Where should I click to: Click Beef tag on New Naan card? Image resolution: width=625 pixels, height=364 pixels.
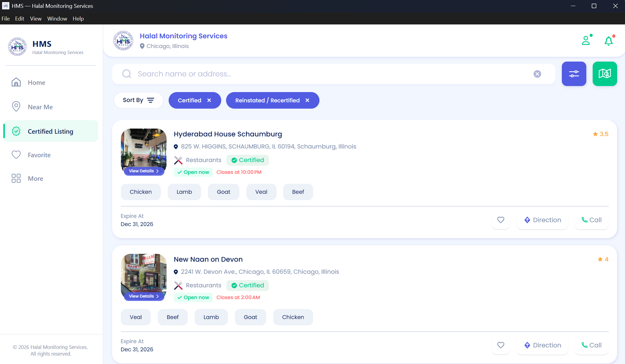tap(173, 317)
